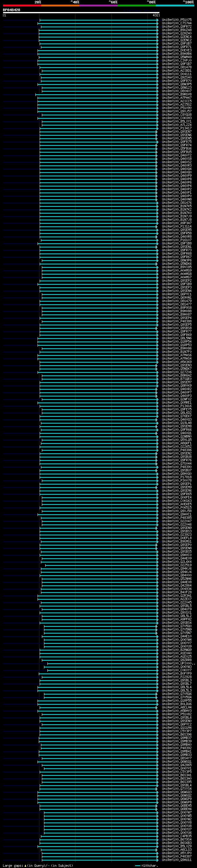Open hit UniRef100_Q2MZ40

coord(177,33)
